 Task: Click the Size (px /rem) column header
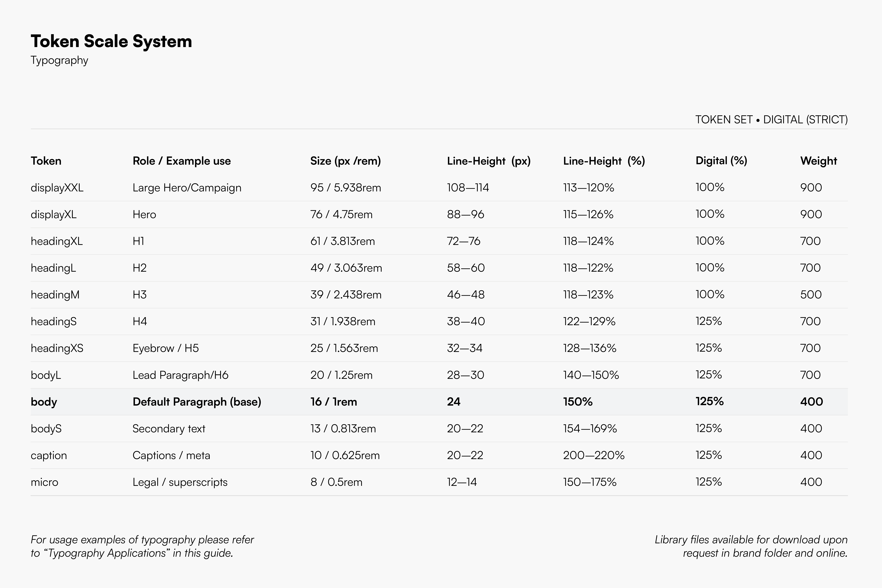point(345,161)
